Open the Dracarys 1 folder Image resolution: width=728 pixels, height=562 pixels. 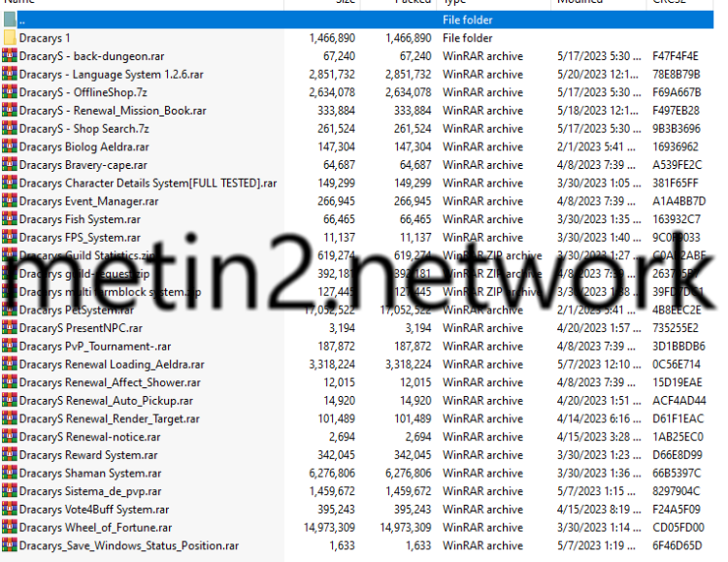[x=45, y=38]
